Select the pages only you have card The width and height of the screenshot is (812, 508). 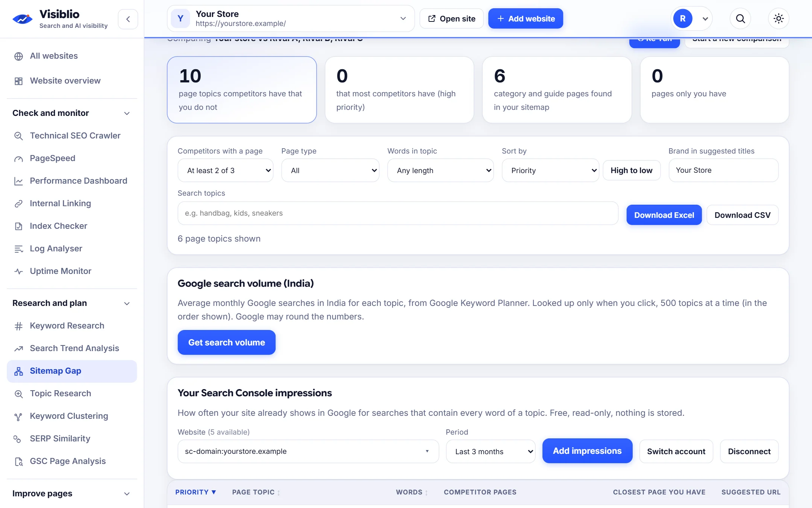coord(714,90)
